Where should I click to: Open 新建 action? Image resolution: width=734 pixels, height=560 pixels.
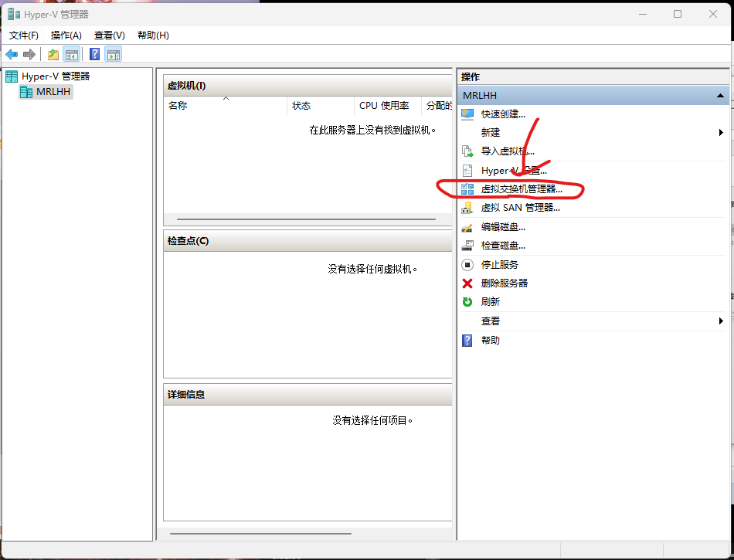[x=490, y=132]
